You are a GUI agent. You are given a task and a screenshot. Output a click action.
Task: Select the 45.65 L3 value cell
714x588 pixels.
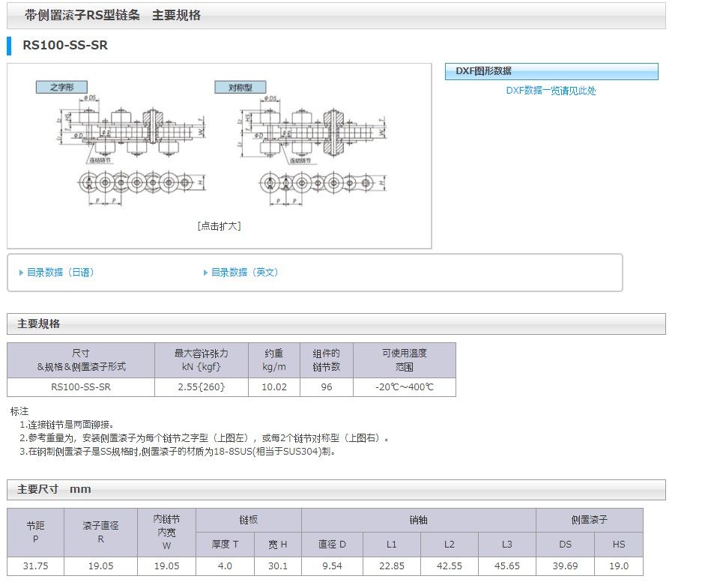pos(506,566)
